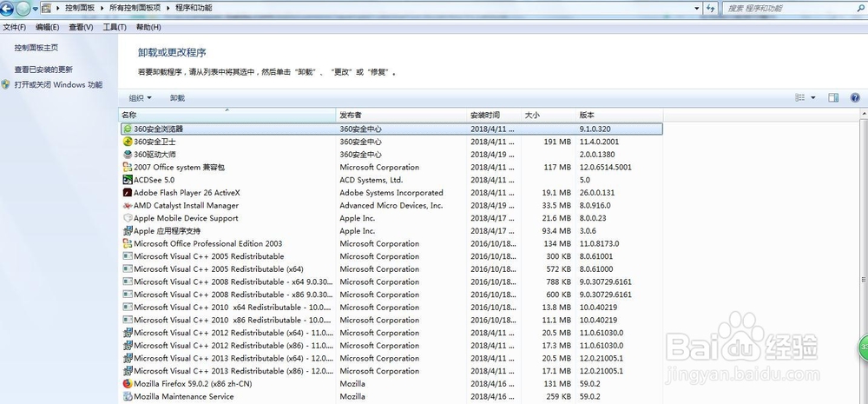Click the 259 KB size cell
Viewport: 868px width, 404px height.
[x=557, y=397]
